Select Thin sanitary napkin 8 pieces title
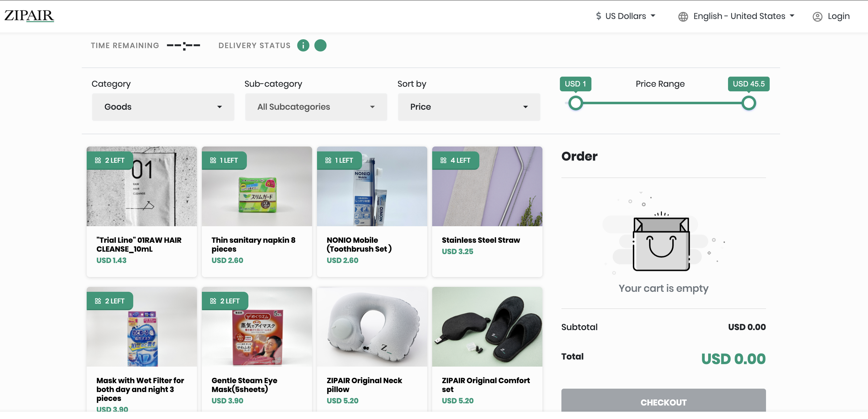This screenshot has height=419, width=868. pos(253,245)
